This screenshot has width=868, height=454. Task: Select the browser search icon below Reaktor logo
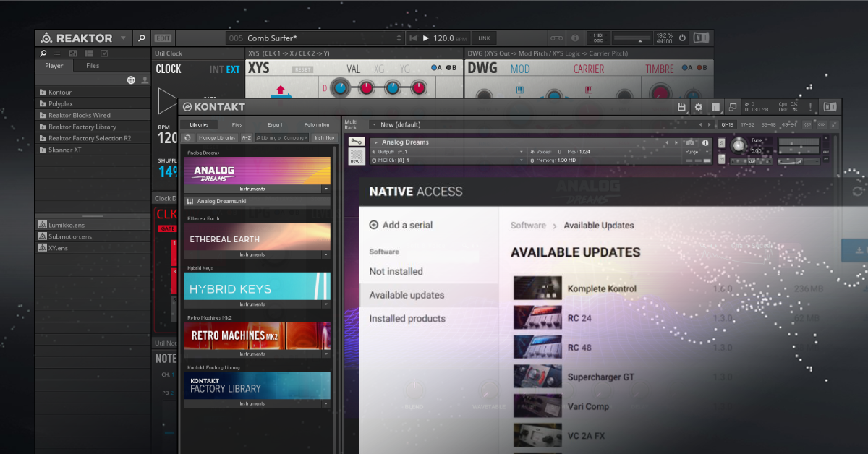[x=43, y=53]
